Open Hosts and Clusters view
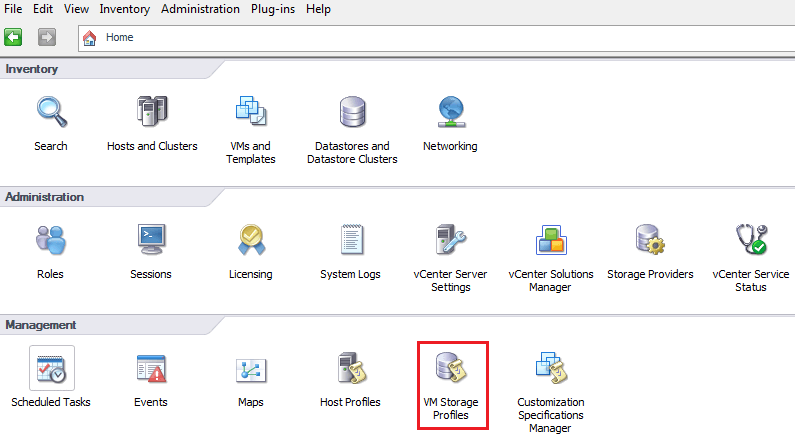The width and height of the screenshot is (797, 437). point(152,111)
